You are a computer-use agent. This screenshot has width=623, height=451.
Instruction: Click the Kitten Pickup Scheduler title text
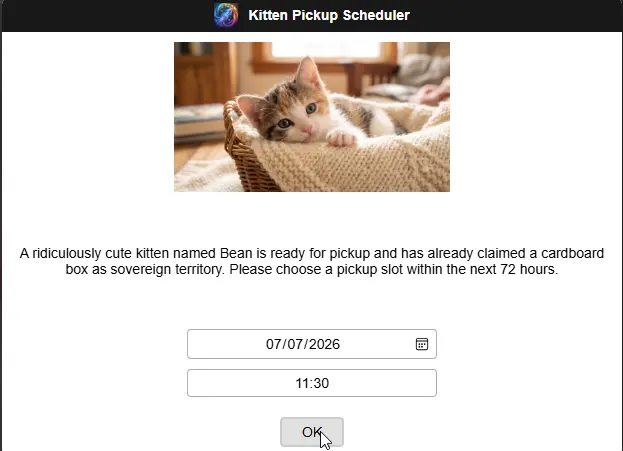[x=329, y=15]
